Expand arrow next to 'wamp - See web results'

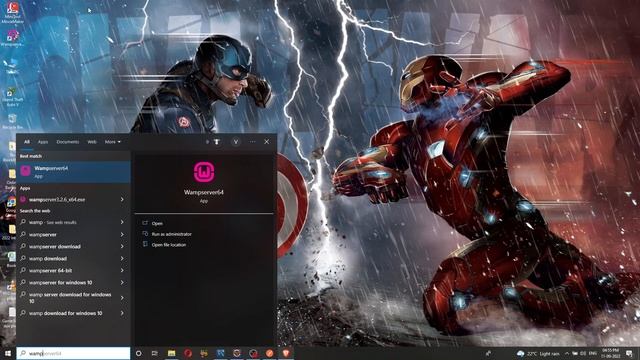[x=122, y=222]
